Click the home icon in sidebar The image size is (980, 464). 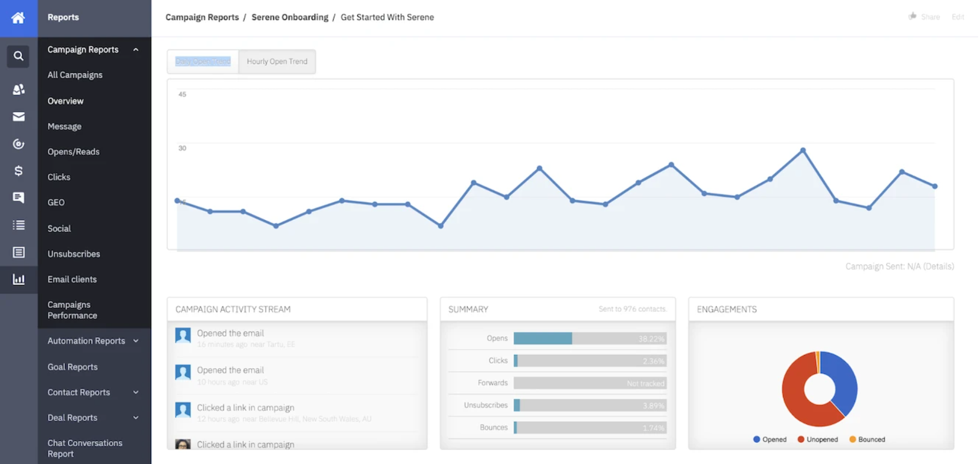click(x=18, y=18)
